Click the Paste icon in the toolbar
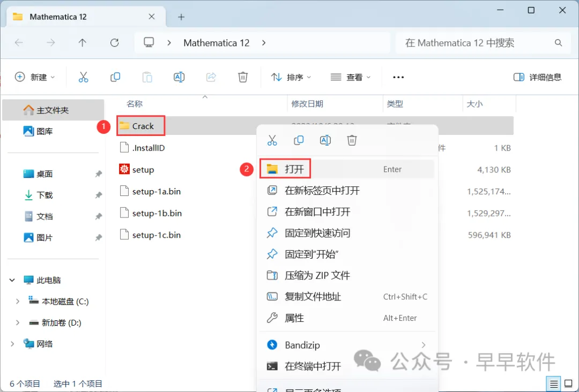The image size is (579, 392). [x=147, y=77]
